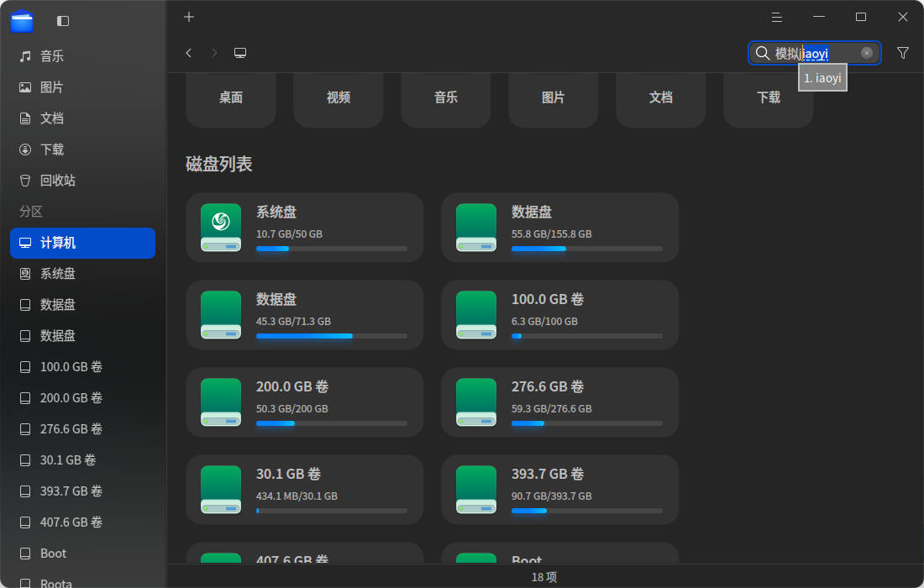Select the 393.7 GB 卷 disk card
The image size is (924, 588).
(559, 490)
